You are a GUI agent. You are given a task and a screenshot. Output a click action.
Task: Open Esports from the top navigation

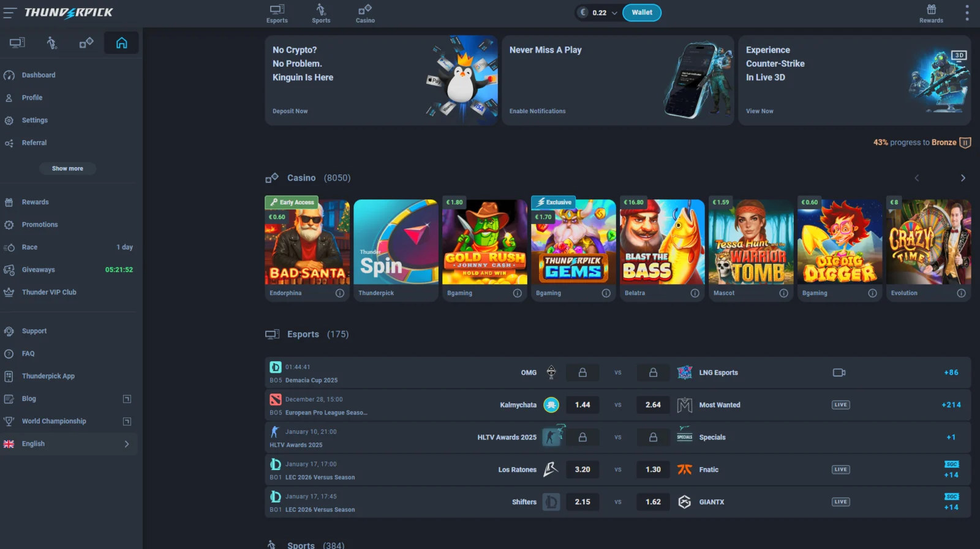277,13
